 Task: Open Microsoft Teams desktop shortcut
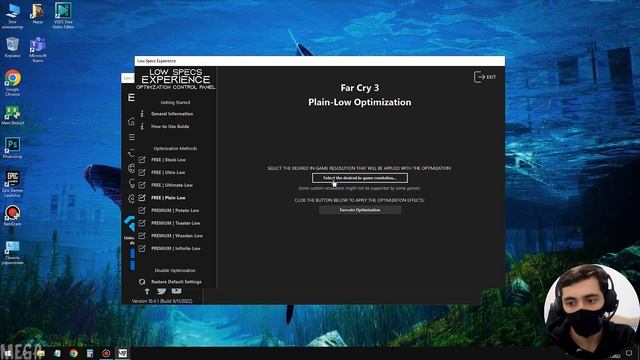pyautogui.click(x=38, y=49)
